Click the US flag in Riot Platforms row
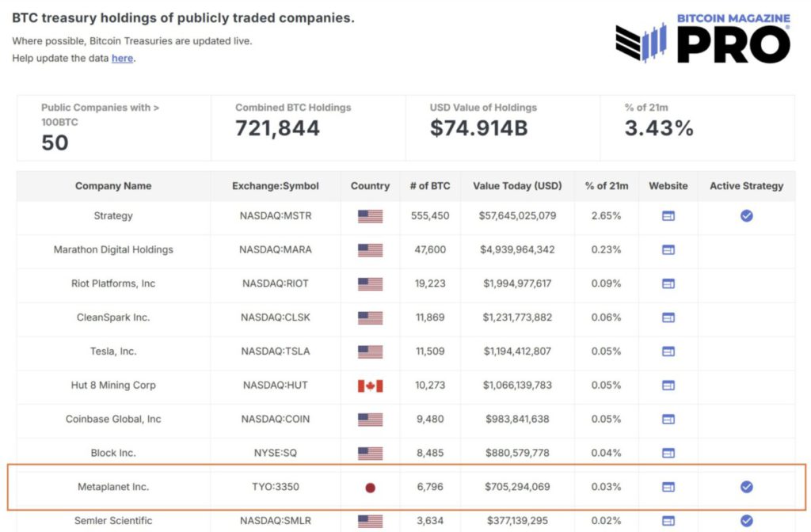Screen dimensions: 811x532 371,284
